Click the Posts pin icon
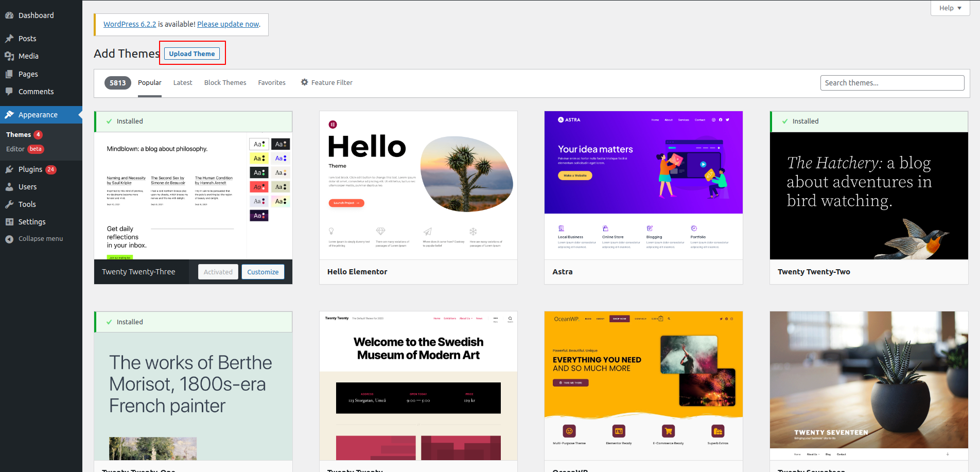Image resolution: width=980 pixels, height=472 pixels. pos(10,38)
